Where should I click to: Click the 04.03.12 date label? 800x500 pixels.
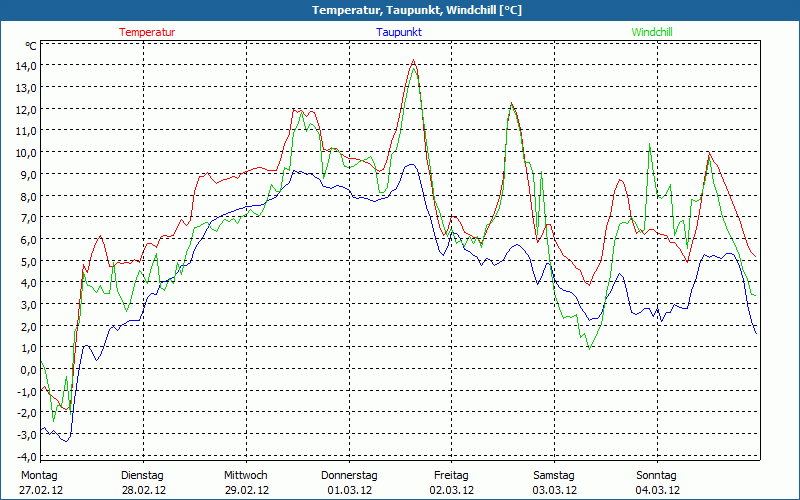point(658,490)
